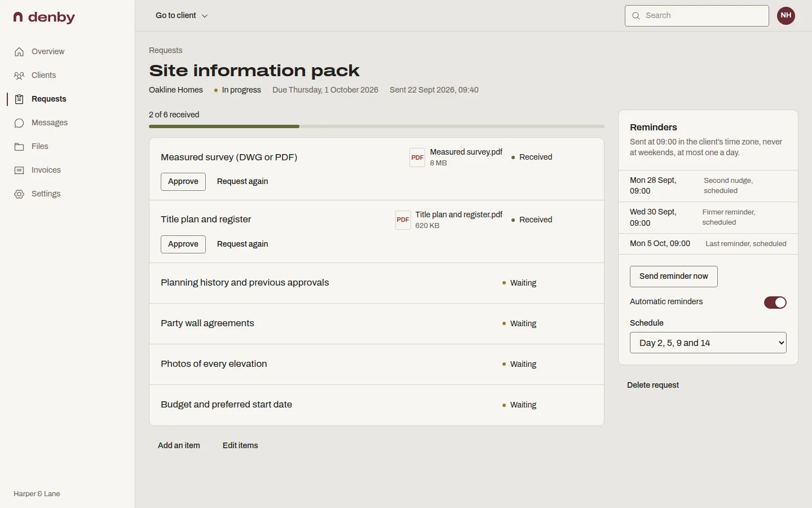Select the Photos of every elevation row
The image size is (812, 508).
point(377,365)
